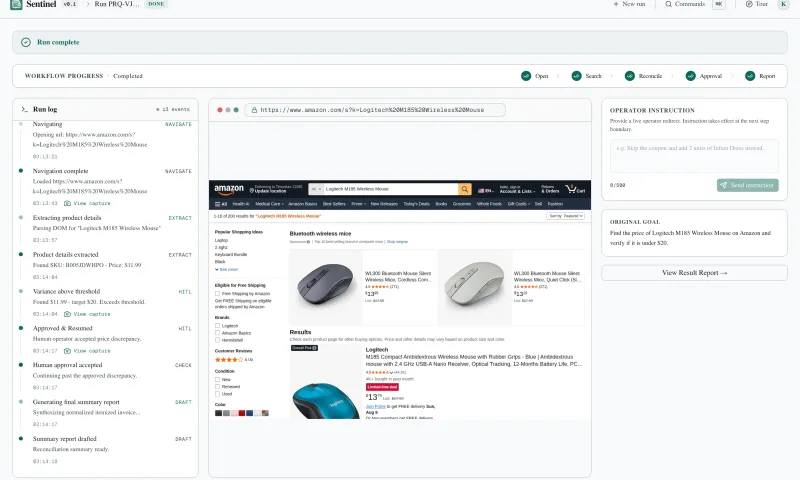Open Today's Deals in Amazon nav
The image size is (800, 480).
point(416,204)
